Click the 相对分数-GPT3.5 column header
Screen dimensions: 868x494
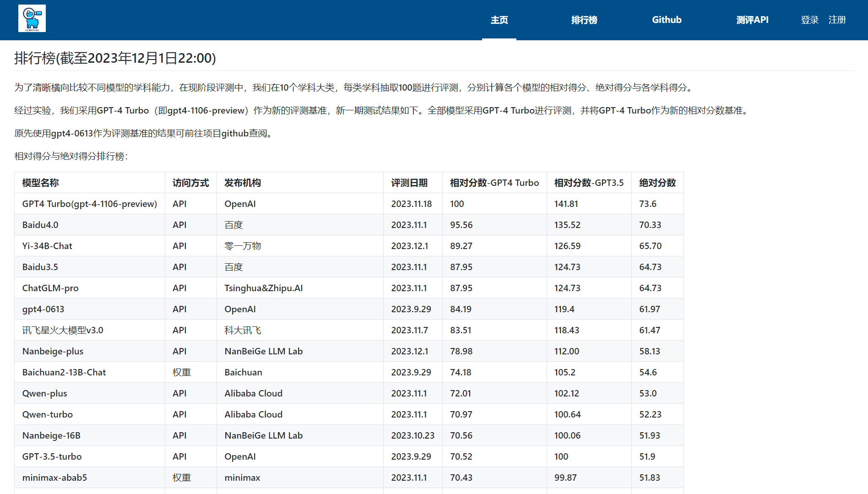589,183
